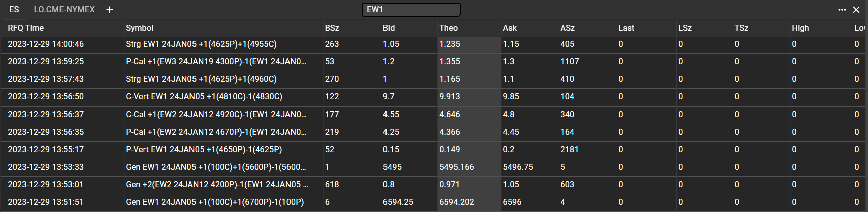868x212 pixels.
Task: Sort by Symbol column header
Action: pyautogui.click(x=139, y=28)
